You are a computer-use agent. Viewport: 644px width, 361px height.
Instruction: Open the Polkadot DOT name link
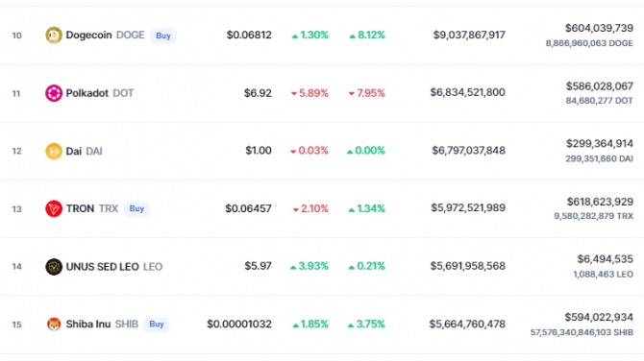tap(100, 93)
